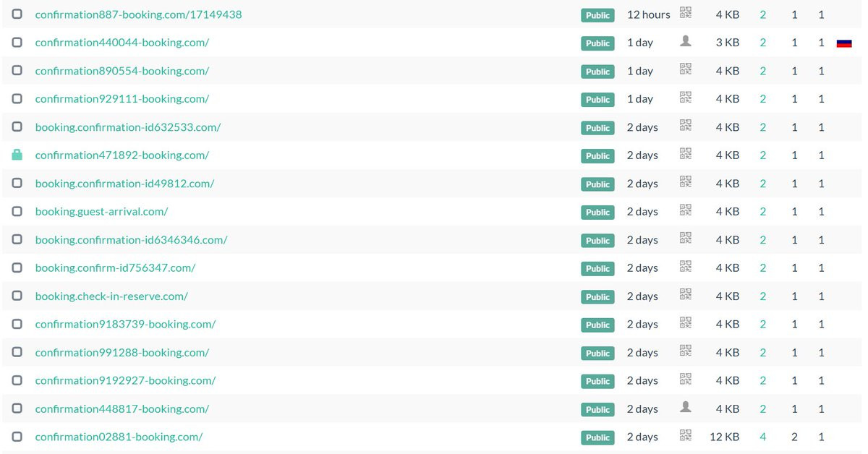Viewport: 868px width, 454px height.
Task: Select checkbox for booking.confirmation-id632533.com
Action: pyautogui.click(x=17, y=127)
